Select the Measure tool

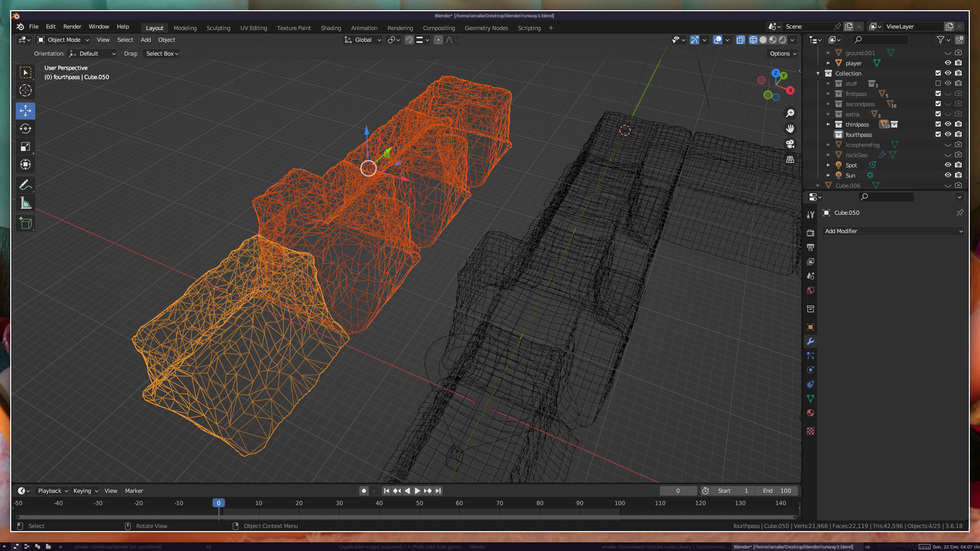[26, 204]
